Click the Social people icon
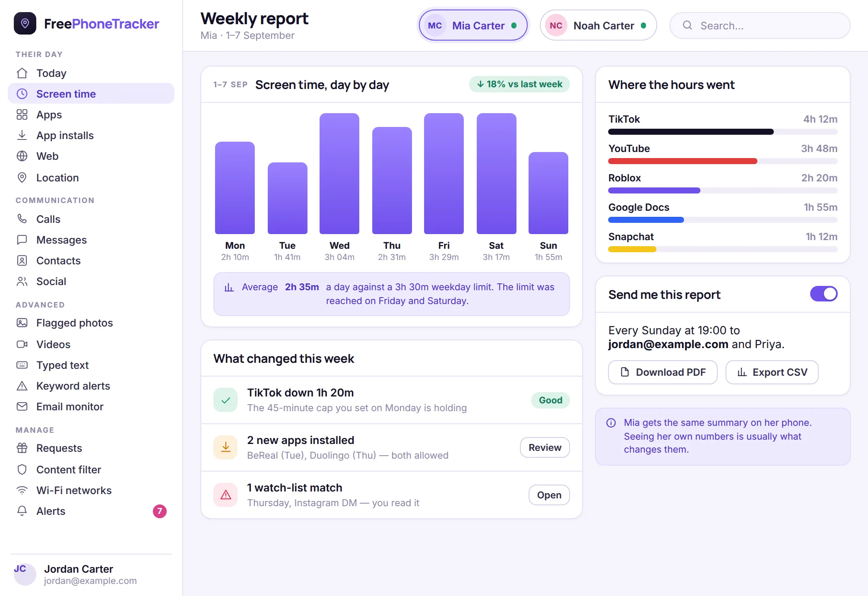The width and height of the screenshot is (868, 596). point(22,281)
